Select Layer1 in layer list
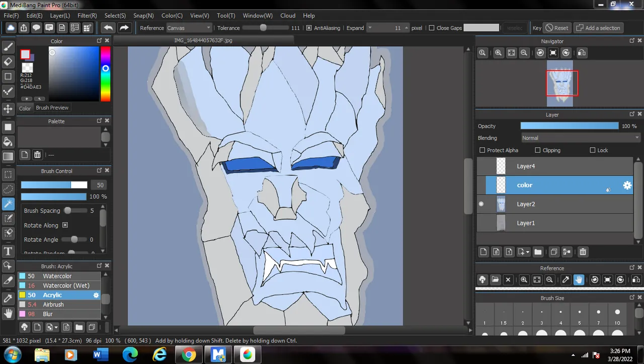This screenshot has width=644, height=364. coord(554,223)
